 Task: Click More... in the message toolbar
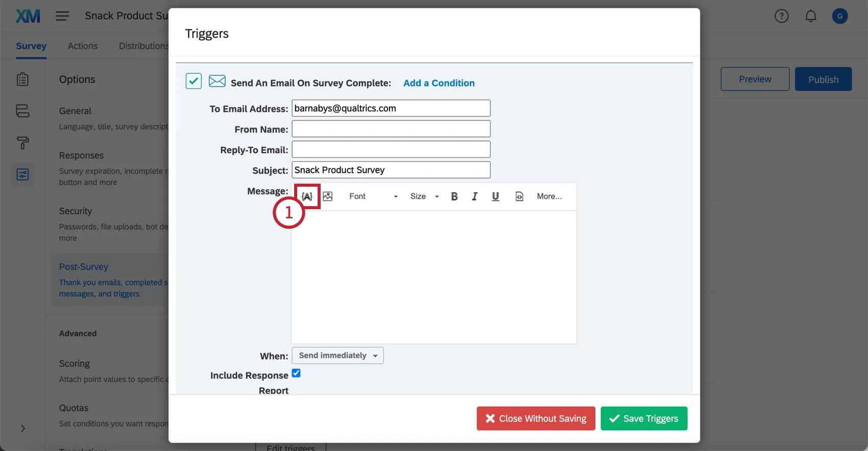tap(549, 196)
